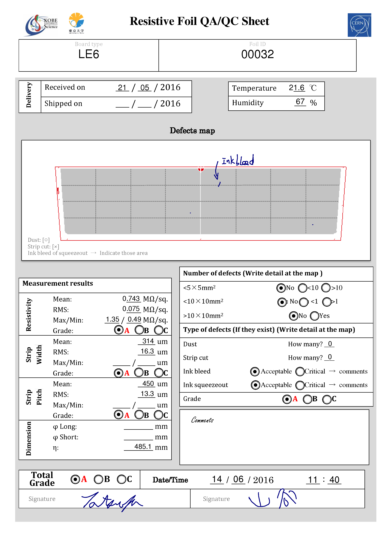Viewport: 392px width, 554px height.
Task: Select Strip Width grade C radio button
Action: coord(159,373)
